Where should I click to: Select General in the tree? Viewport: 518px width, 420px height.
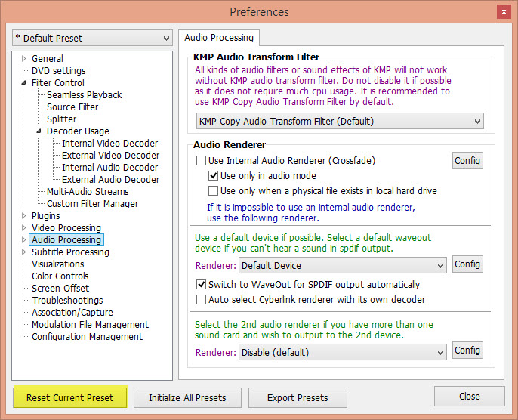pyautogui.click(x=48, y=58)
